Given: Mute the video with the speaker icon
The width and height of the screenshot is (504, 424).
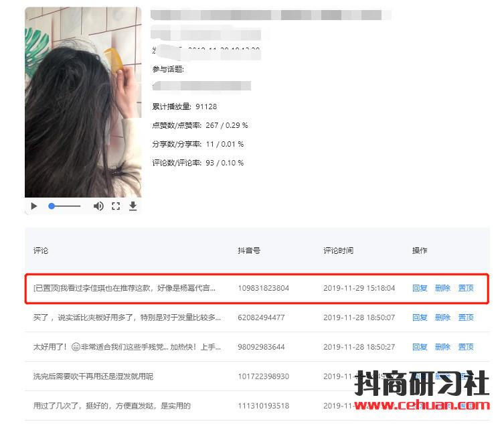Looking at the screenshot, I should click(98, 206).
